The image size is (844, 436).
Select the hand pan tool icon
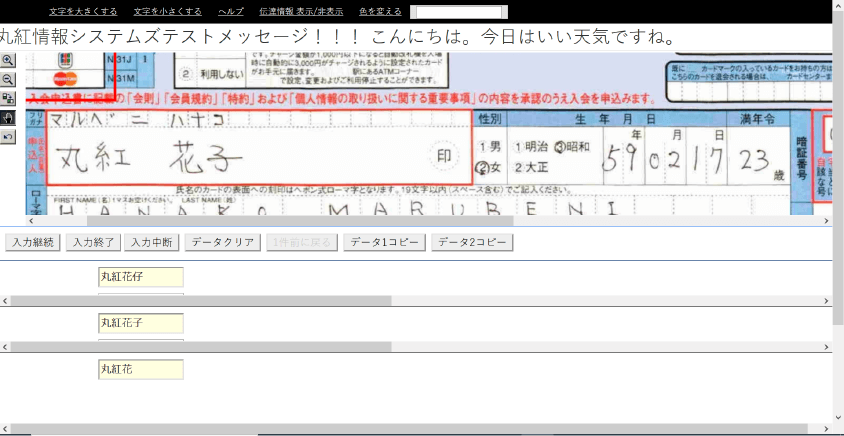(x=8, y=117)
